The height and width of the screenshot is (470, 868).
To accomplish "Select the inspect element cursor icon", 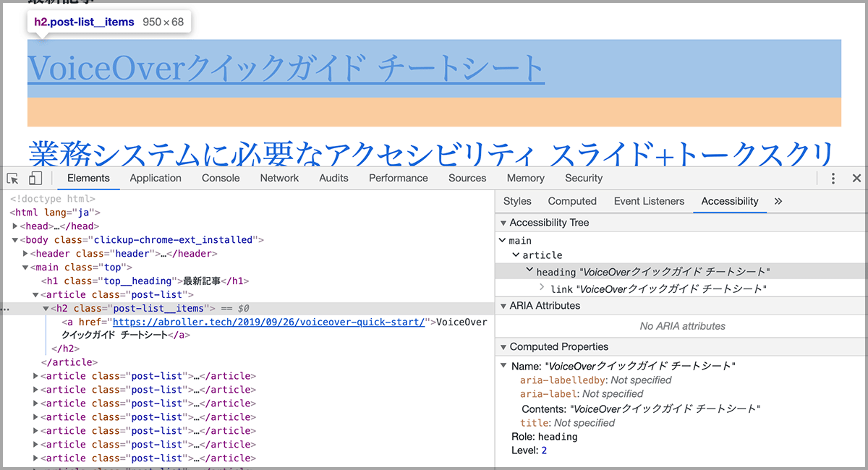I will pos(12,177).
